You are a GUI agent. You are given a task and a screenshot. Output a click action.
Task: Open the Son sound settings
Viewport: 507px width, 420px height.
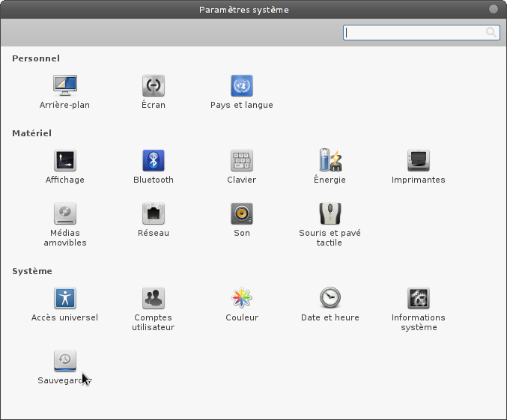tap(242, 213)
